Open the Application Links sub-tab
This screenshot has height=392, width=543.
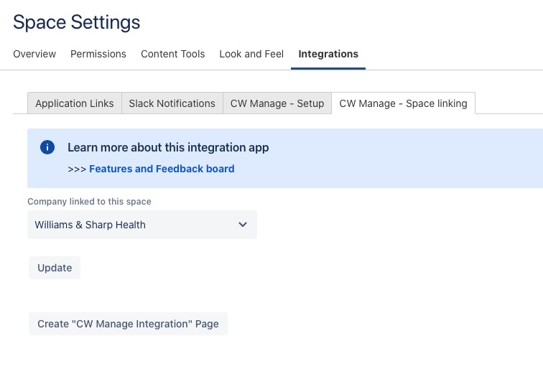click(75, 103)
